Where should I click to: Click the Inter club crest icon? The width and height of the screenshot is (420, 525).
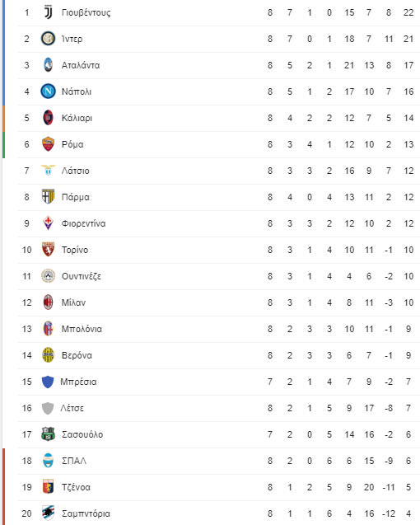point(49,39)
